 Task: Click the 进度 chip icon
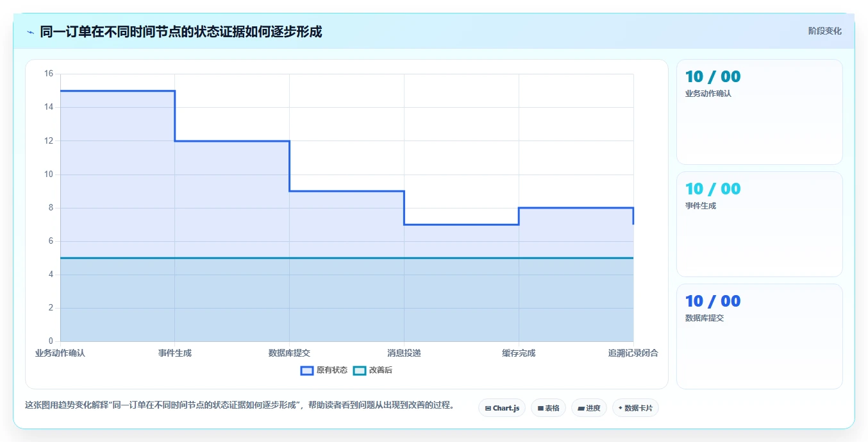(581, 408)
